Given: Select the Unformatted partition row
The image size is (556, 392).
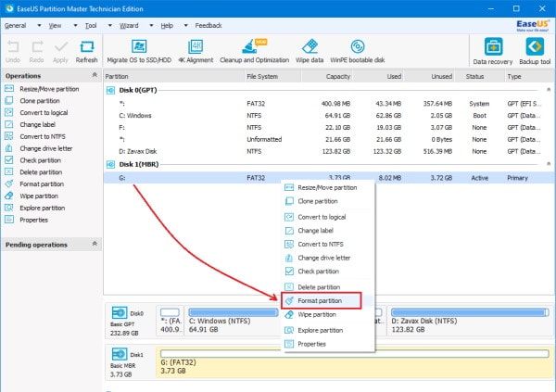Looking at the screenshot, I should (328, 139).
